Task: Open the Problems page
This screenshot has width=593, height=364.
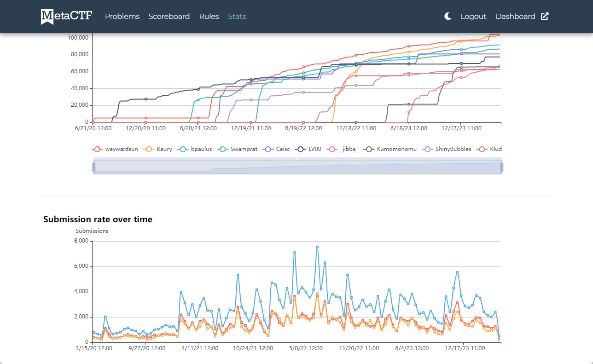Action: click(x=122, y=16)
